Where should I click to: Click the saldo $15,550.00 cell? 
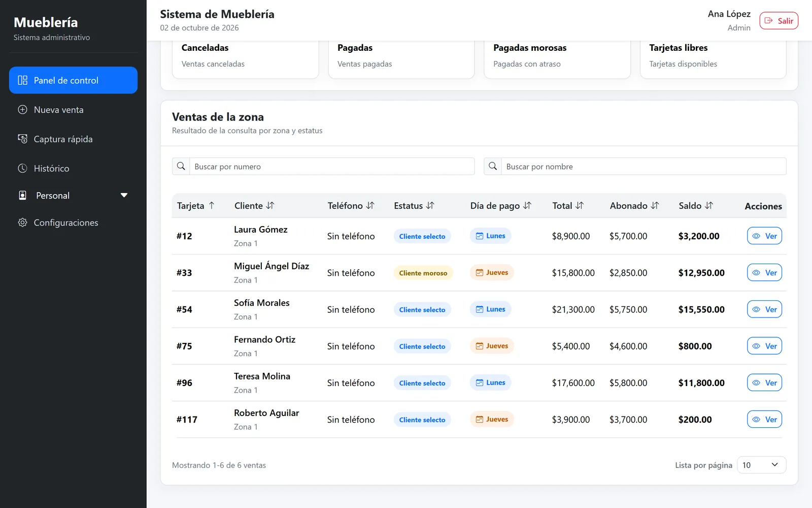pos(701,309)
